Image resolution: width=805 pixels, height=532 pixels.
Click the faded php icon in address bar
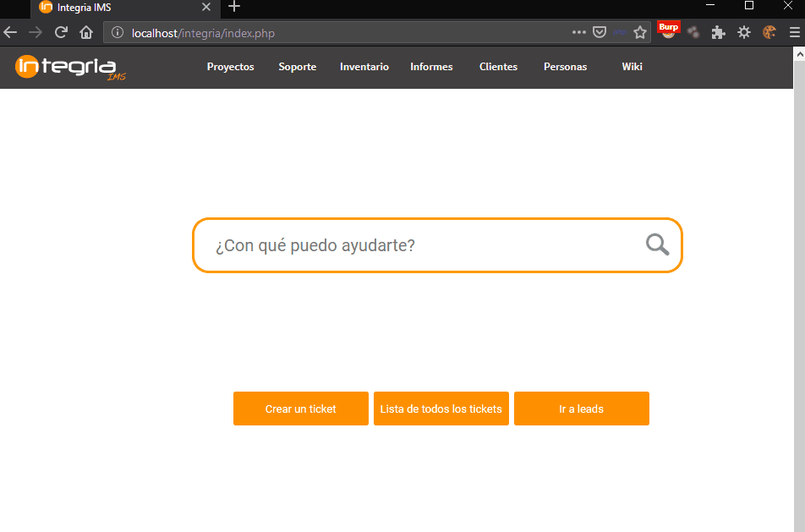[620, 32]
